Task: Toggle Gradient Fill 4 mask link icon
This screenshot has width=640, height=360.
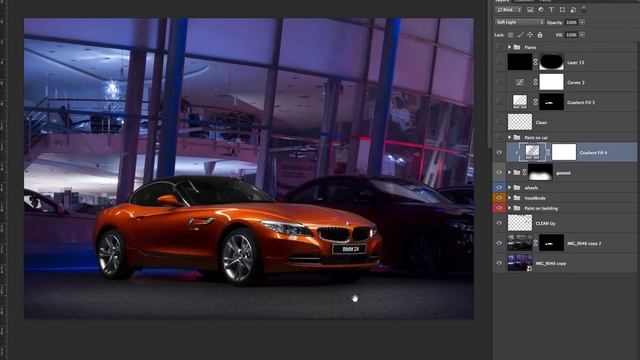Action: tap(548, 152)
